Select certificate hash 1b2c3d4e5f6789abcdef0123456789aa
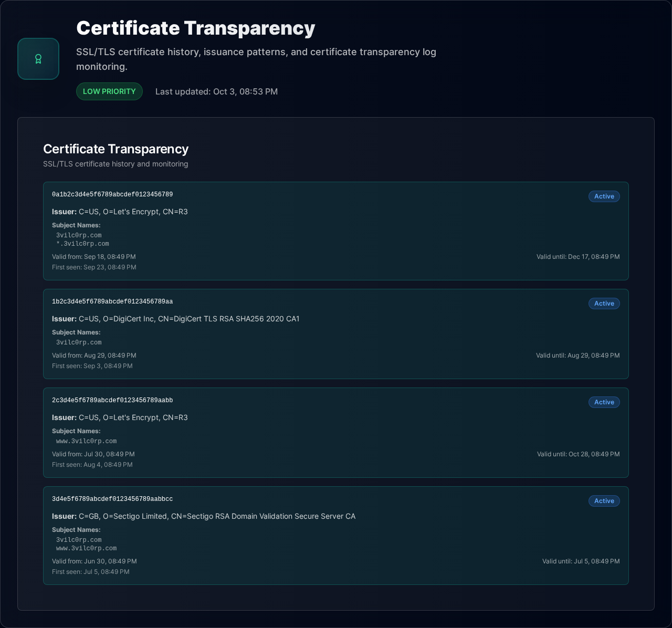 point(112,302)
